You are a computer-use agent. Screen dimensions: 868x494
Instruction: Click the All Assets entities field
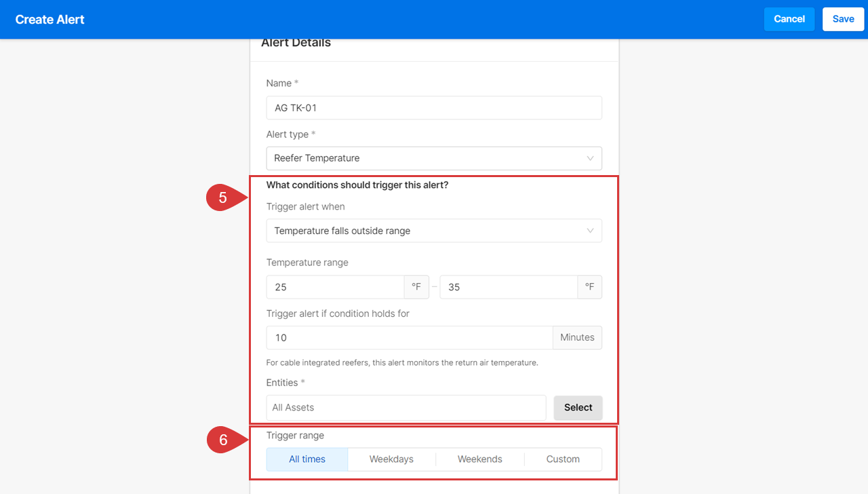pyautogui.click(x=406, y=408)
